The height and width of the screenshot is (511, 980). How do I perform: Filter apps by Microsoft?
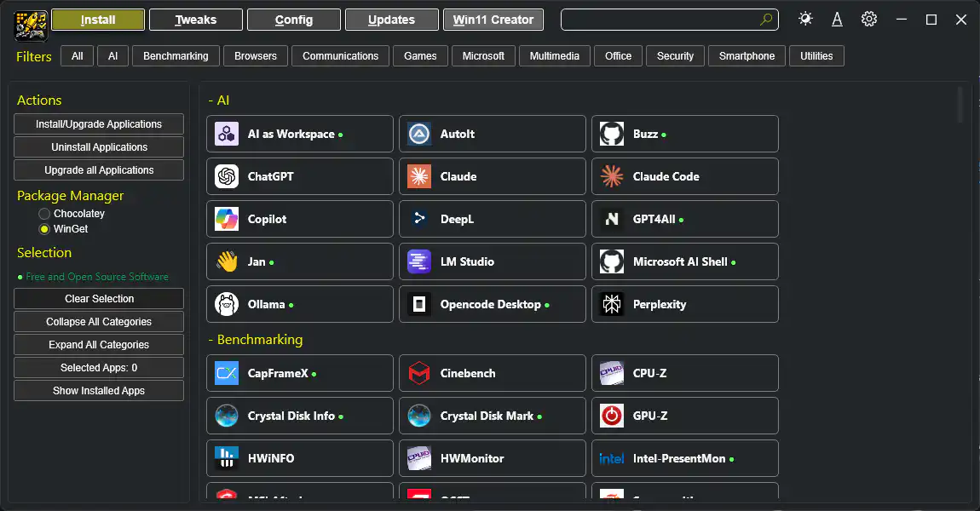click(x=483, y=55)
